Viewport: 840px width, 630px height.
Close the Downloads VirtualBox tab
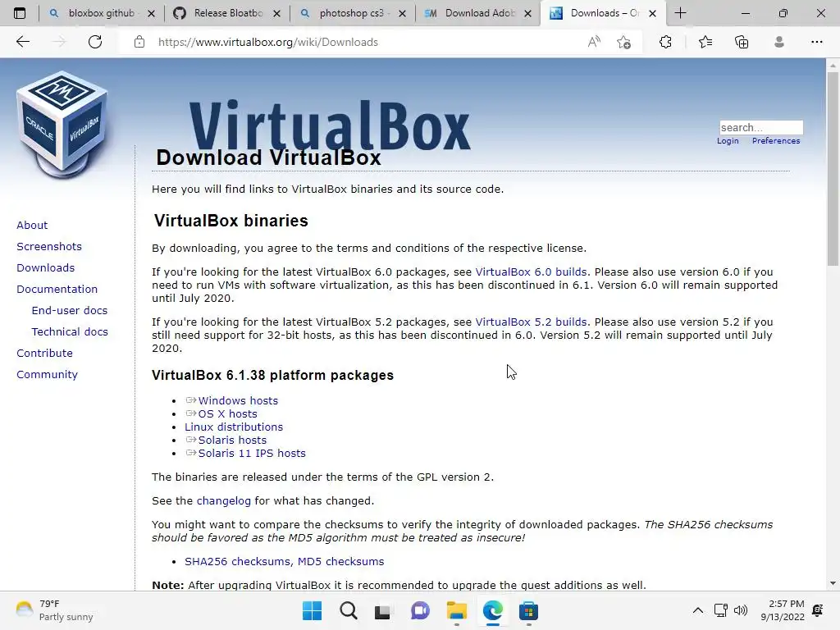[652, 13]
